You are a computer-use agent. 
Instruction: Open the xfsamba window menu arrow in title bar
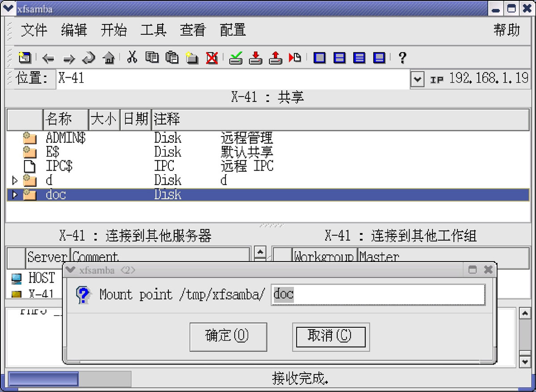(8, 8)
